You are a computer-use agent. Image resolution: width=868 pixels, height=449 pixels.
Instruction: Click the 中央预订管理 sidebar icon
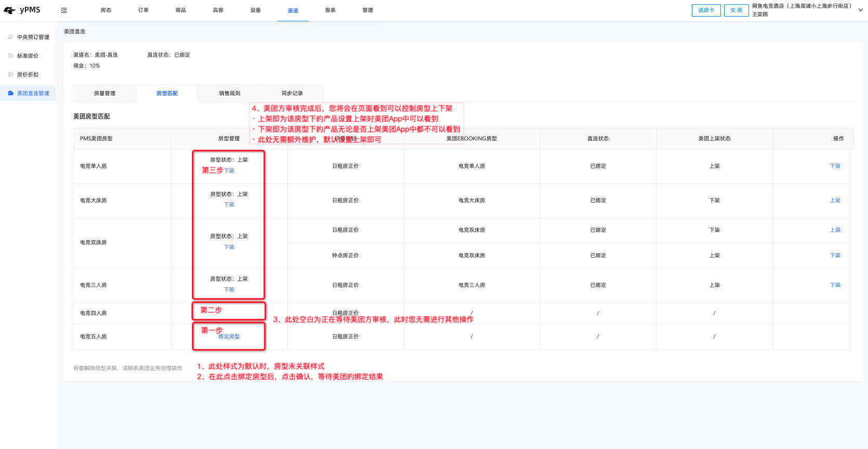click(10, 37)
